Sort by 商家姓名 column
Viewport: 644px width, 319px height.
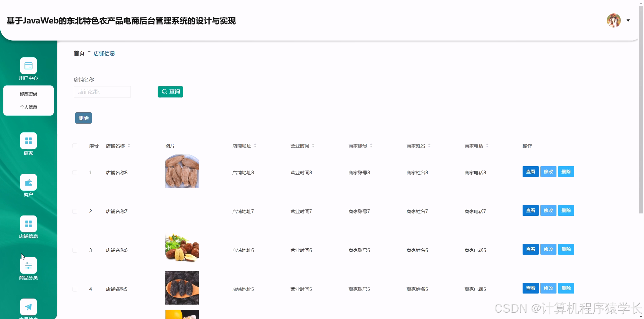click(x=429, y=146)
